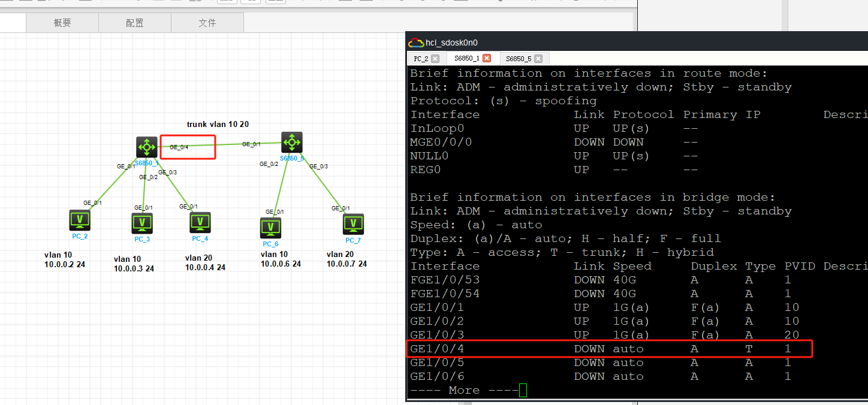Switch to the 文件 tab
Screen dimensions: 868x405
[x=207, y=23]
